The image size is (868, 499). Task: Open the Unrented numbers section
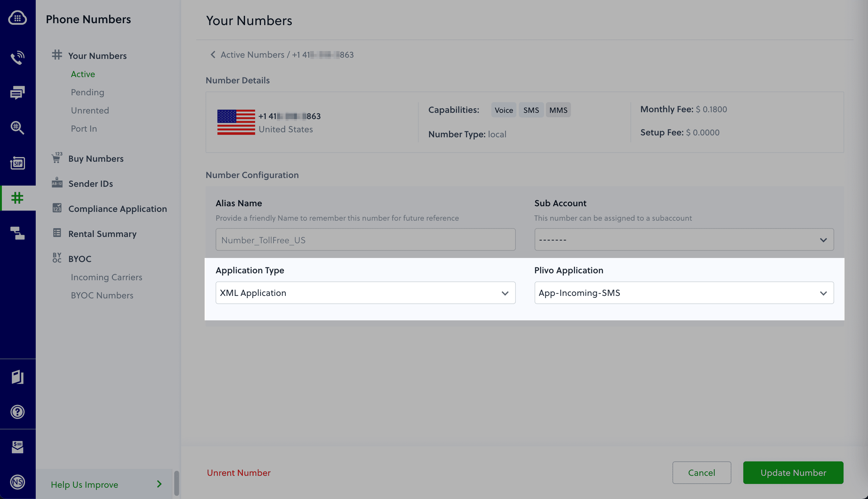click(x=90, y=110)
